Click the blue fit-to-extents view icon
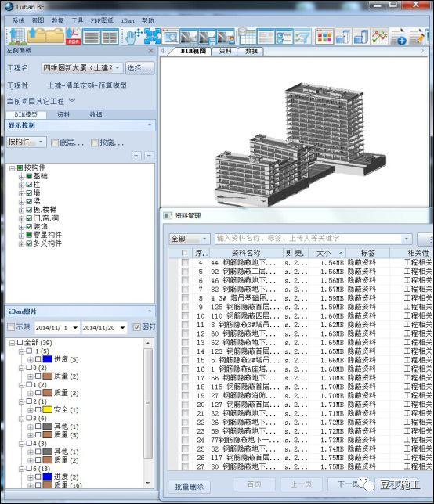 pos(152,36)
